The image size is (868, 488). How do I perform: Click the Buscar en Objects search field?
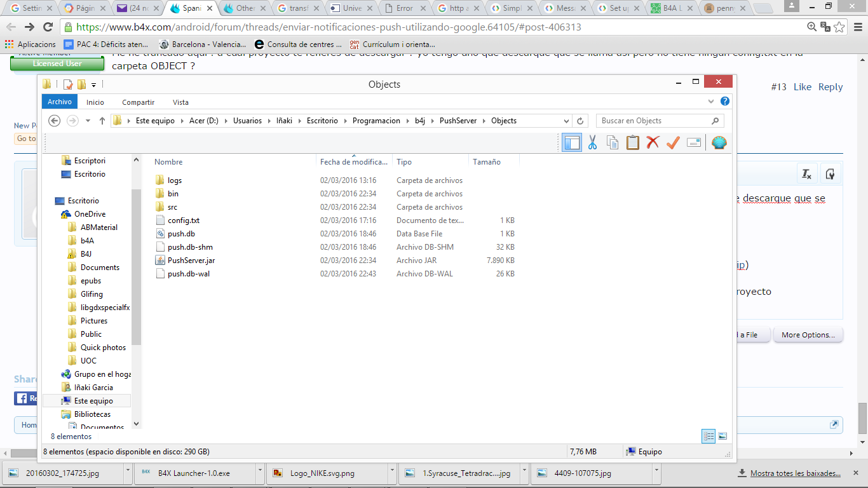[x=660, y=121]
